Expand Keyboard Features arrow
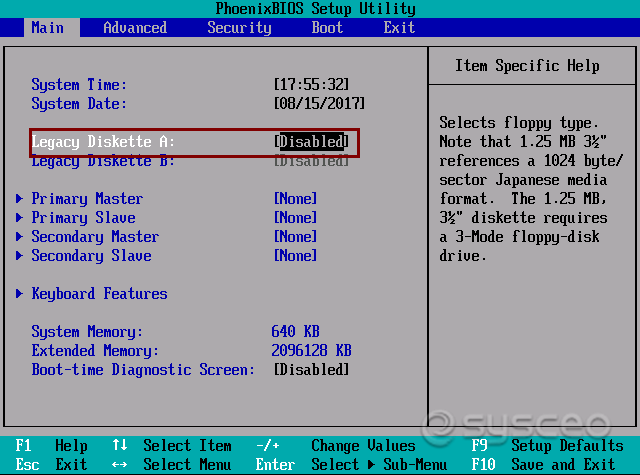This screenshot has height=475, width=640. [x=19, y=294]
